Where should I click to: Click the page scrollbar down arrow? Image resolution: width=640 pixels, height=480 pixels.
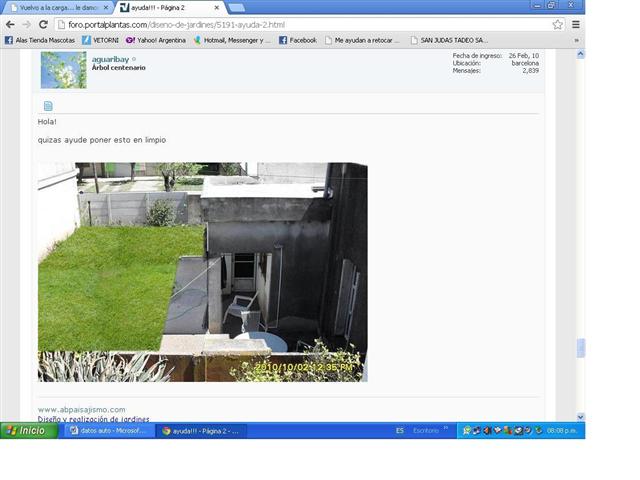[581, 417]
